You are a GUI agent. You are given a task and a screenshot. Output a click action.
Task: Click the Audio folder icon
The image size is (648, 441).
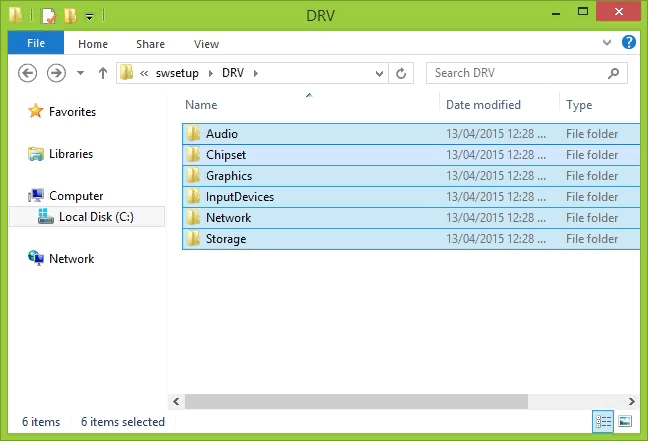click(x=193, y=133)
